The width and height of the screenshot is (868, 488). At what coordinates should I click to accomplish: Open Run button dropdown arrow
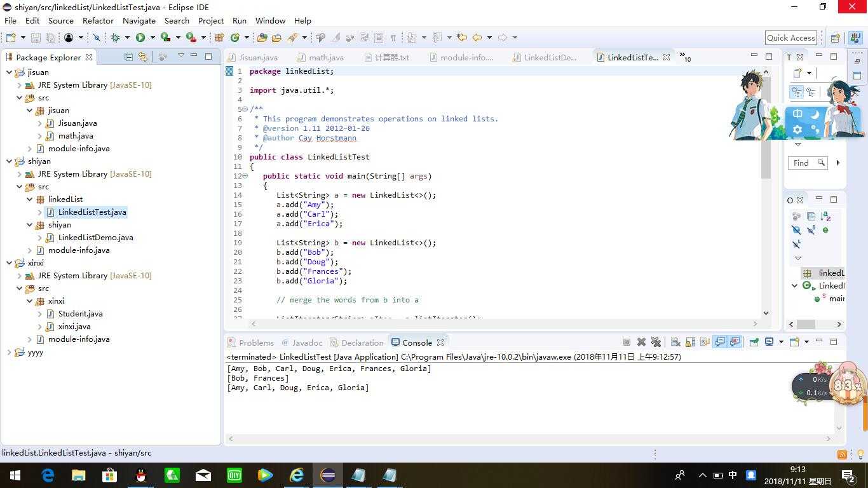[x=153, y=37]
